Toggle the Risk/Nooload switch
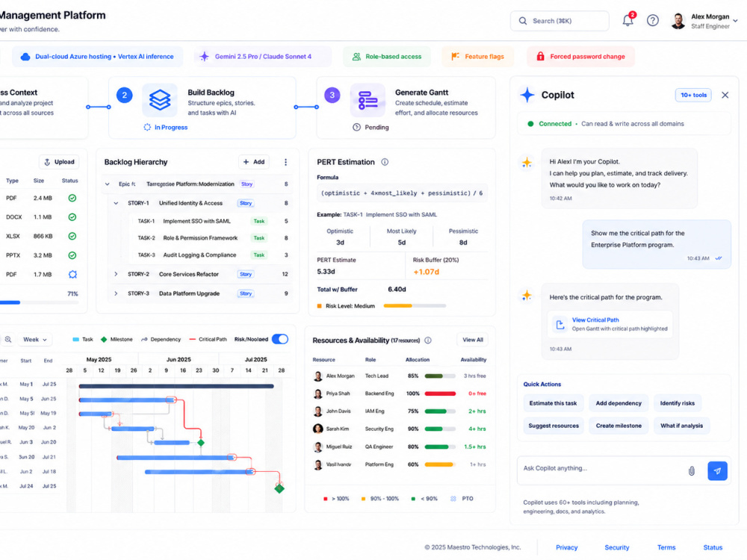Image resolution: width=747 pixels, height=560 pixels. tap(280, 339)
